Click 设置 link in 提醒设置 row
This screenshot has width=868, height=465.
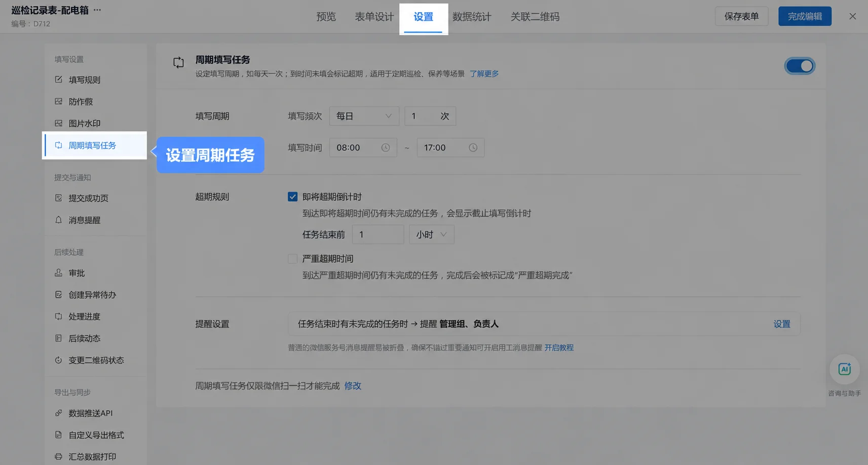click(782, 324)
